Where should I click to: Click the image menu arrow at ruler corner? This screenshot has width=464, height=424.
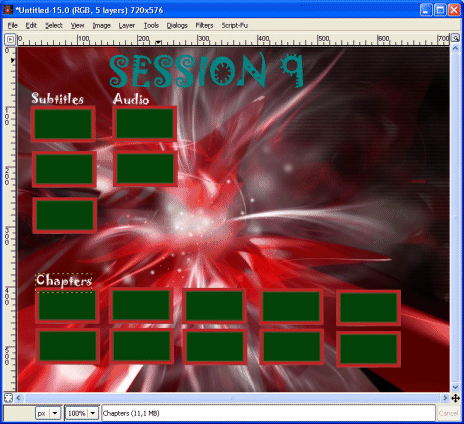click(10, 40)
